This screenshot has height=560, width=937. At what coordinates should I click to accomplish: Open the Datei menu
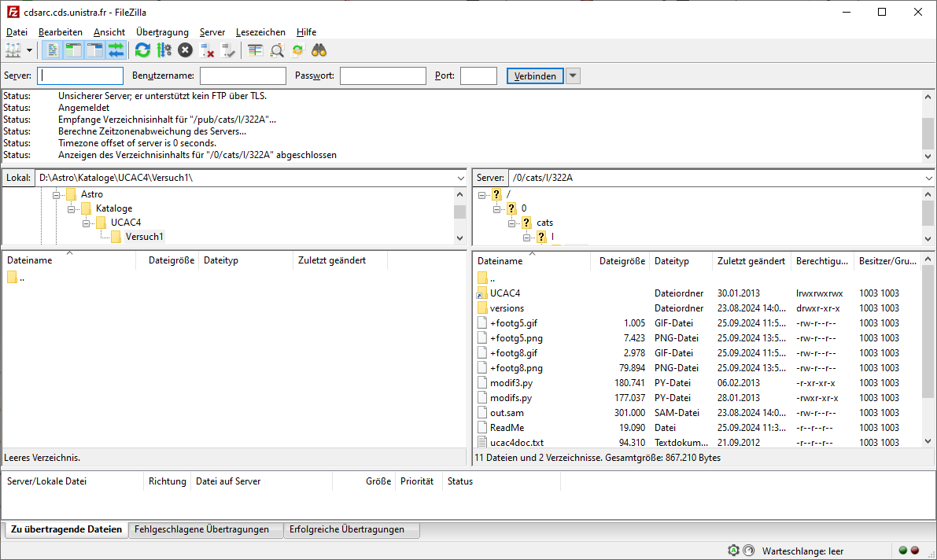17,32
